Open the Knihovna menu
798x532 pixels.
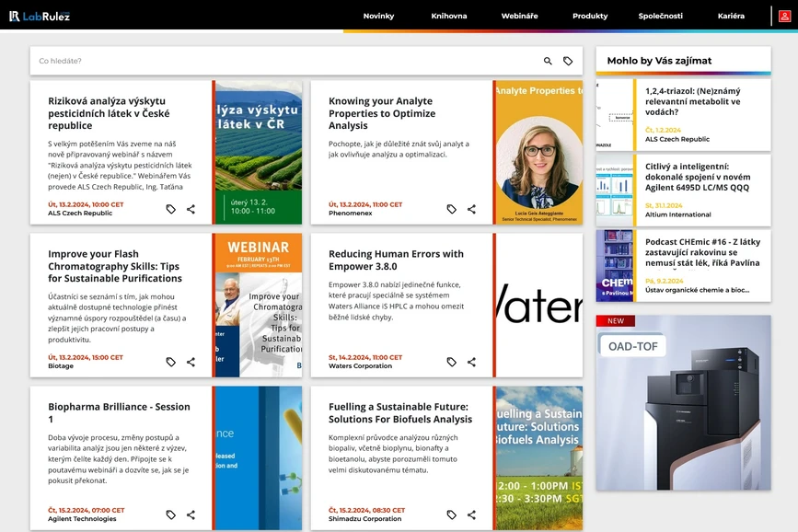coord(449,16)
